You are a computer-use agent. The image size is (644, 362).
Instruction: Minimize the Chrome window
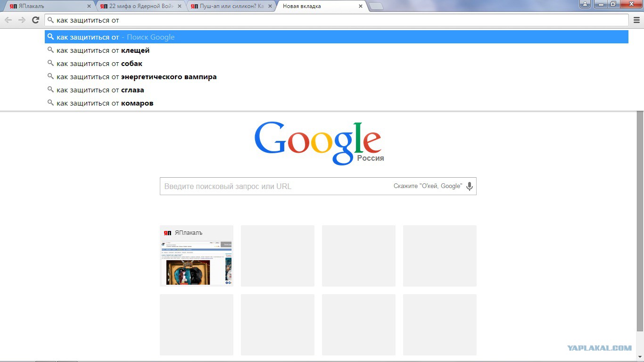[x=600, y=4]
